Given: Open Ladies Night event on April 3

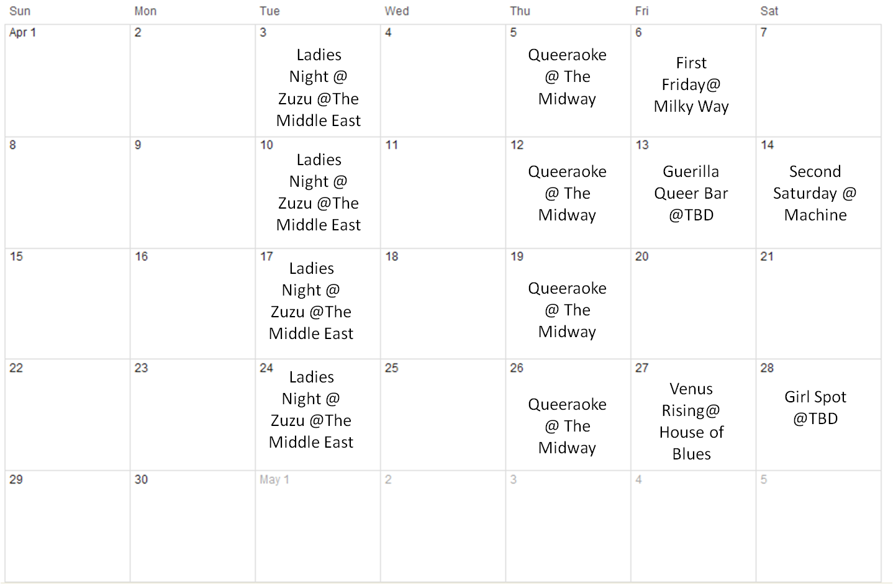Looking at the screenshot, I should [319, 88].
